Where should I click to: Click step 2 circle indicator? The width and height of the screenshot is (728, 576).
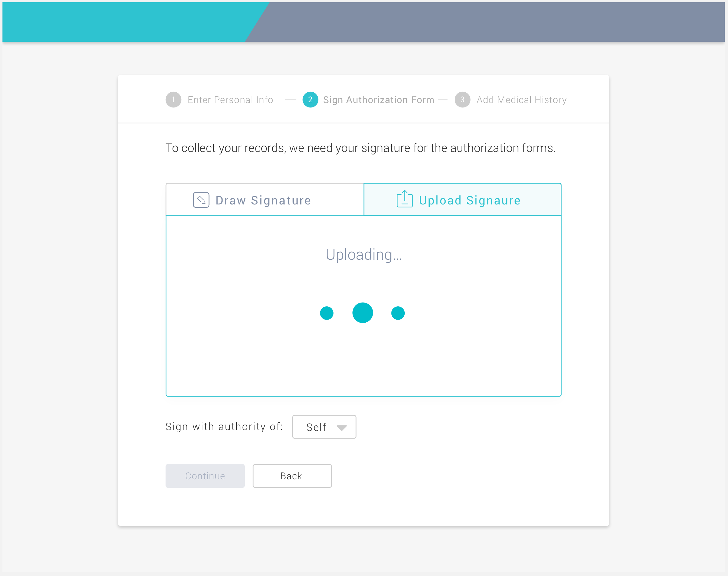[310, 99]
